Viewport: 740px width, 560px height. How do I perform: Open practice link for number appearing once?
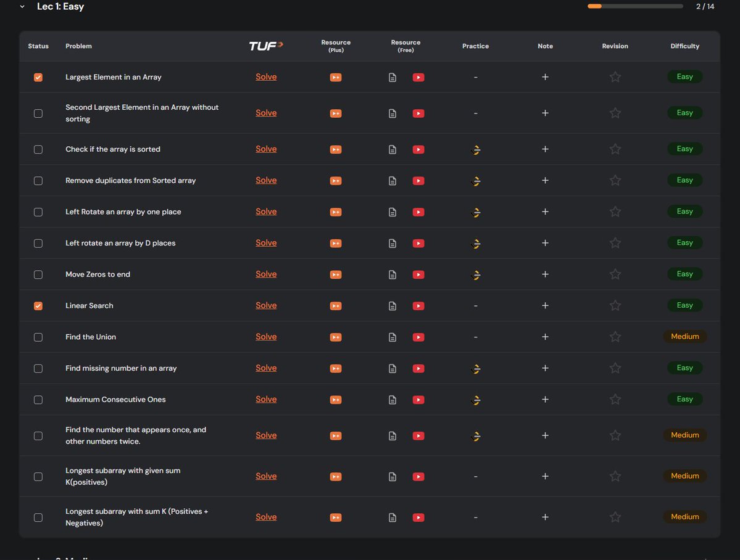coord(476,437)
